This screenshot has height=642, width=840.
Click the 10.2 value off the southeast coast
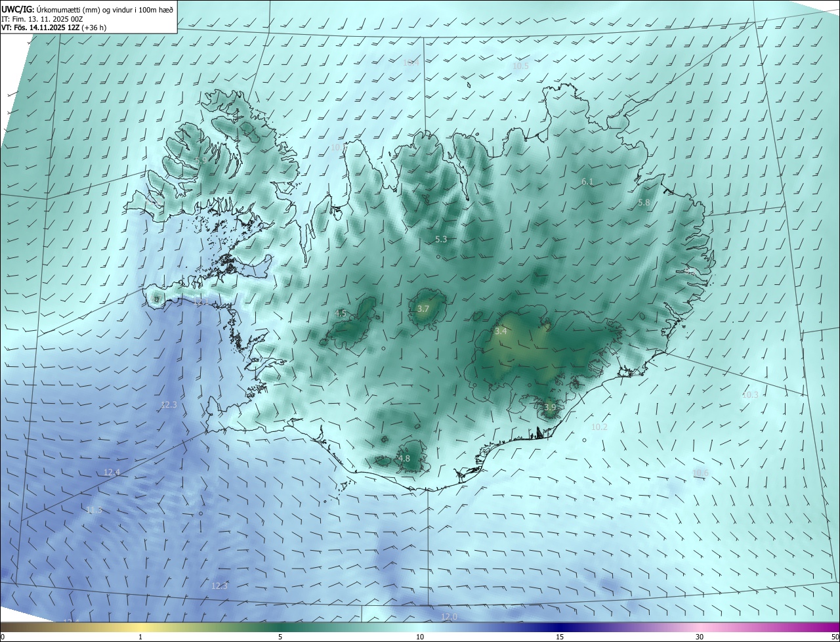point(599,427)
